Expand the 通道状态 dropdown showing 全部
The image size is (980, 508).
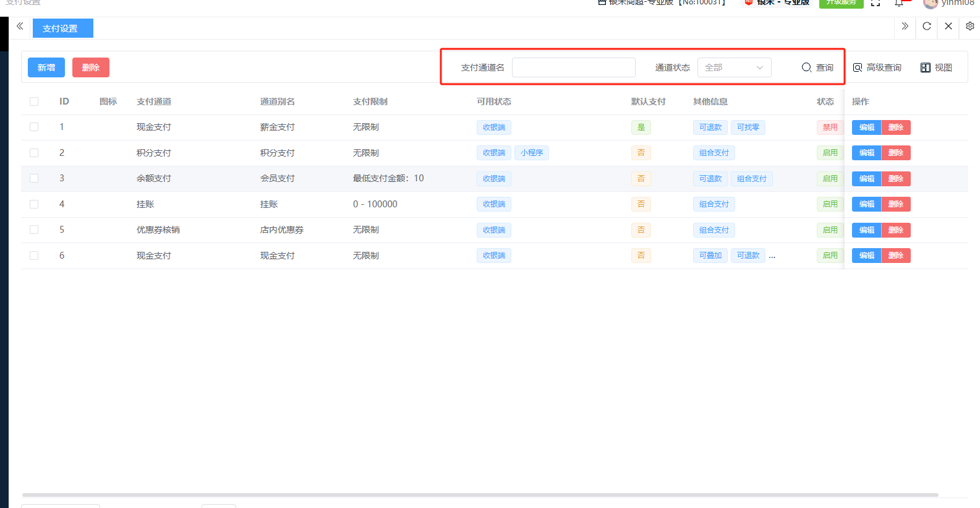(734, 67)
